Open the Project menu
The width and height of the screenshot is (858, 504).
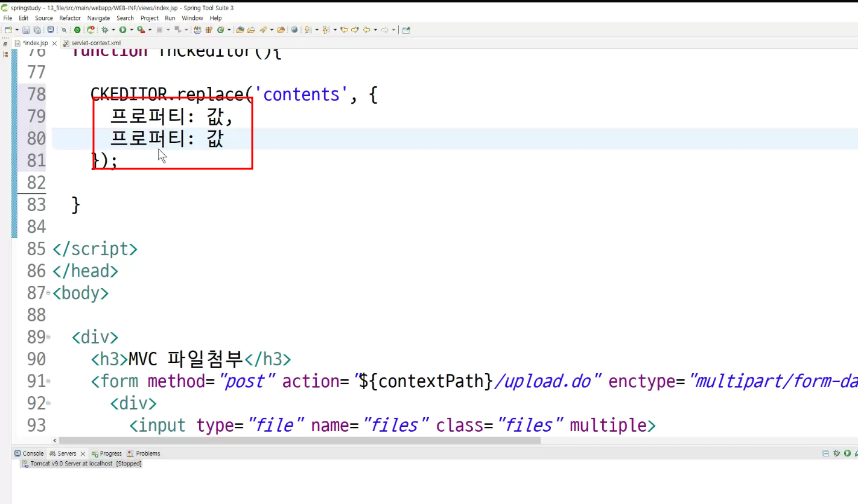pos(150,18)
